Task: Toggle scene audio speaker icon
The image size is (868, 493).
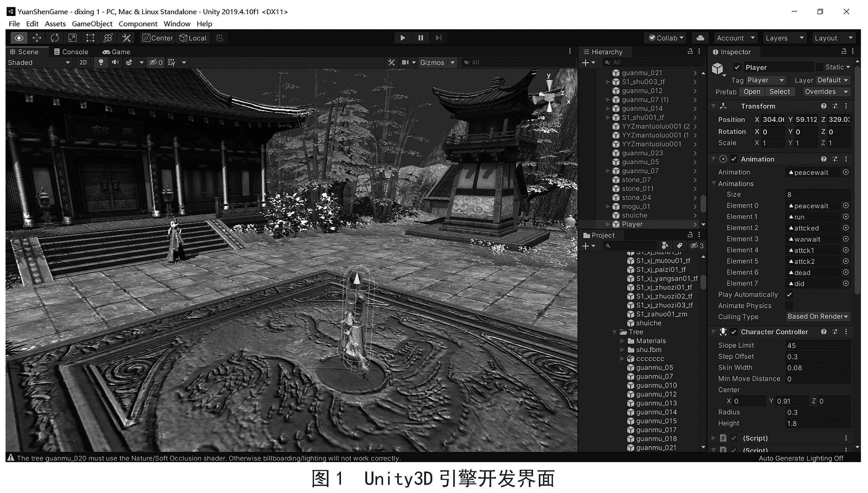Action: [x=115, y=62]
